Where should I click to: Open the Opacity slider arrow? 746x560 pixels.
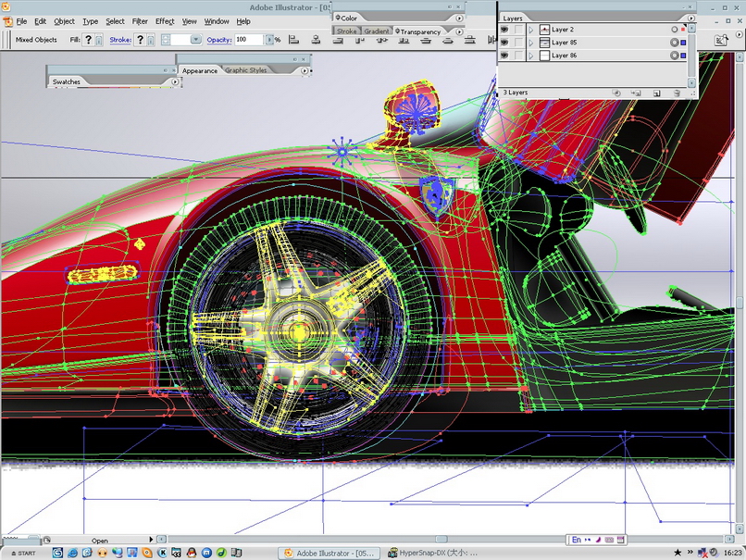pyautogui.click(x=269, y=40)
